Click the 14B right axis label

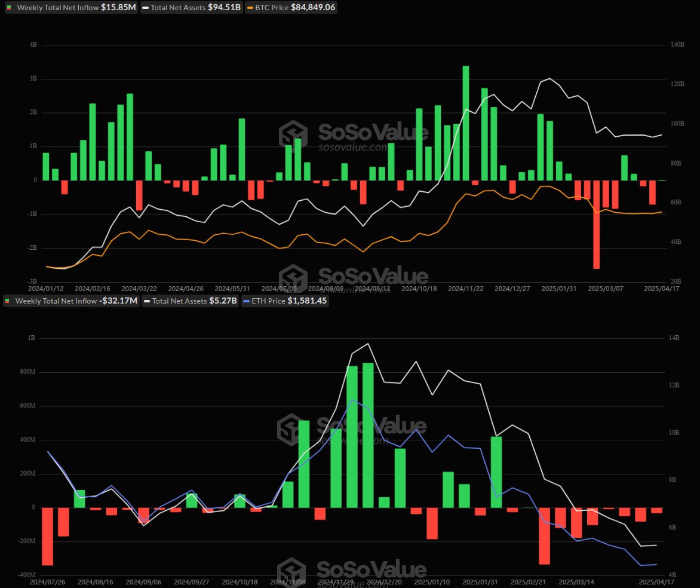pos(674,338)
